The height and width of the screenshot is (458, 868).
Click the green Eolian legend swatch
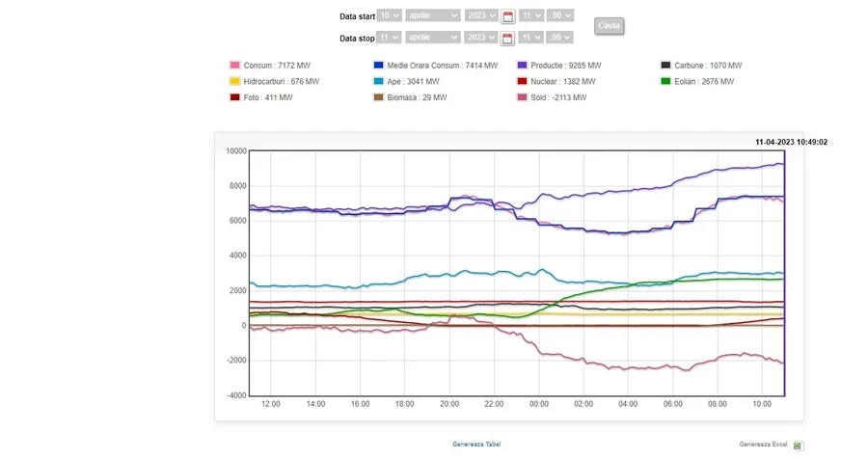[x=665, y=82]
